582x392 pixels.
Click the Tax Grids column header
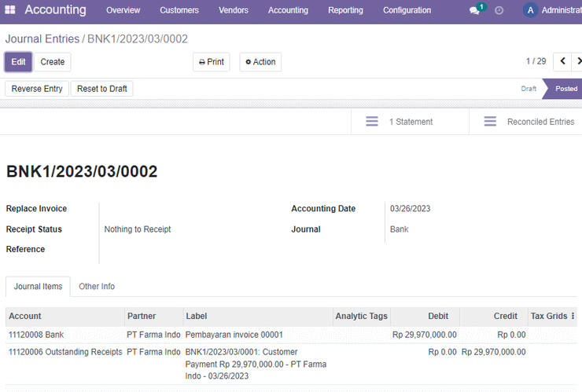(x=549, y=316)
